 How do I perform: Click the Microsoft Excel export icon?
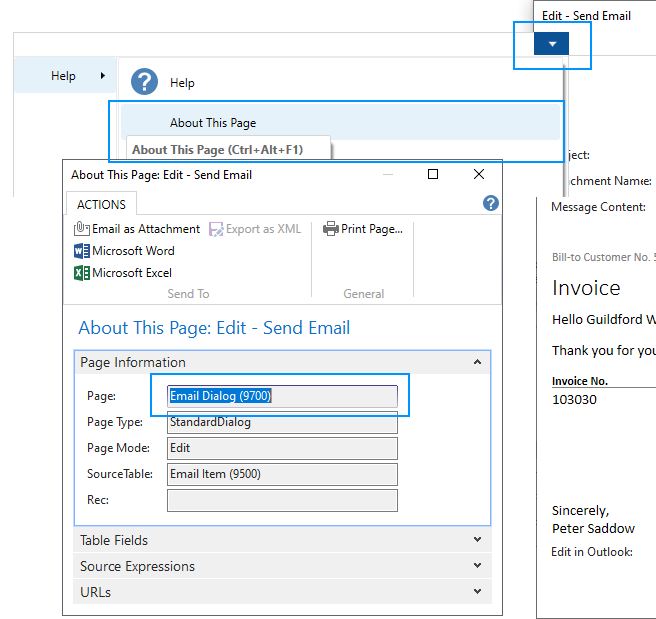pyautogui.click(x=82, y=273)
